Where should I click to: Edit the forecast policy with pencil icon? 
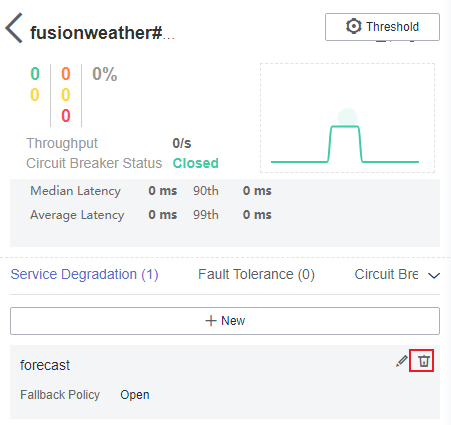(x=401, y=361)
